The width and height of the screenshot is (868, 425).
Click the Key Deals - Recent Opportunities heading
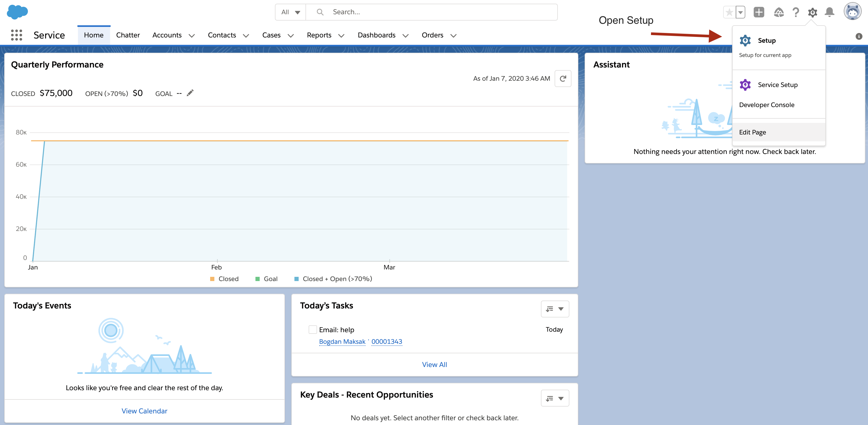367,395
